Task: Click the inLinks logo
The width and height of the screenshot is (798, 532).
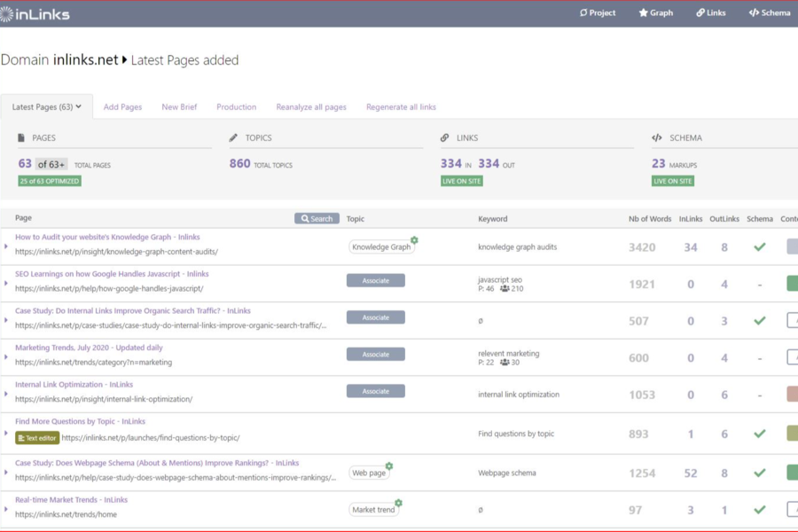Action: (35, 14)
